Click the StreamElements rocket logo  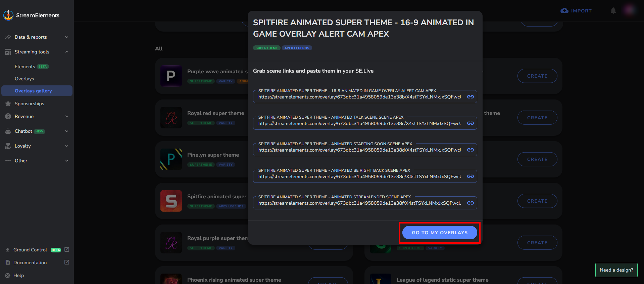coord(8,15)
